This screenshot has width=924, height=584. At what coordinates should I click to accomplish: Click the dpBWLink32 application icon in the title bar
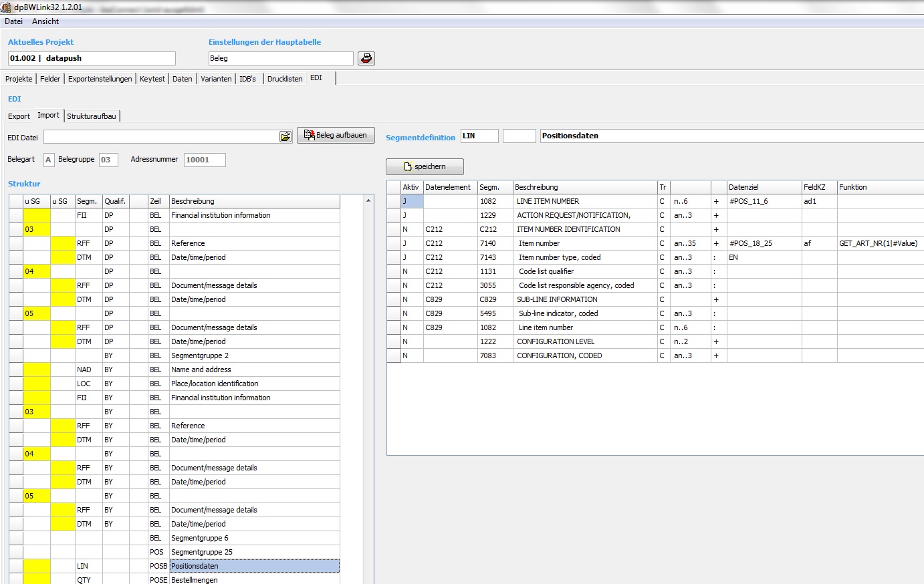(x=6, y=7)
